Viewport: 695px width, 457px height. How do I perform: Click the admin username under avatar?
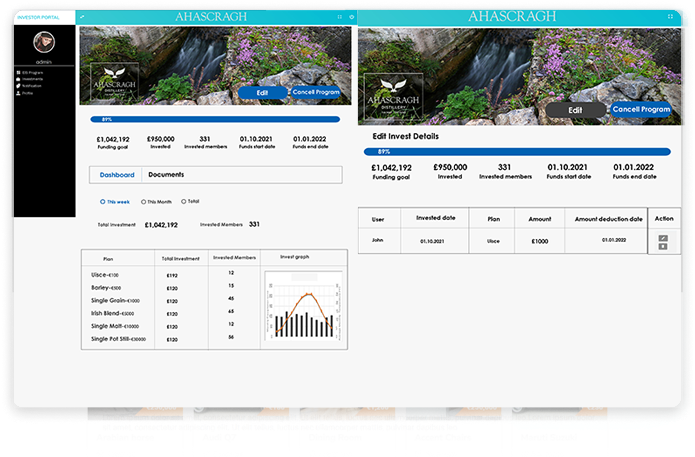[44, 62]
